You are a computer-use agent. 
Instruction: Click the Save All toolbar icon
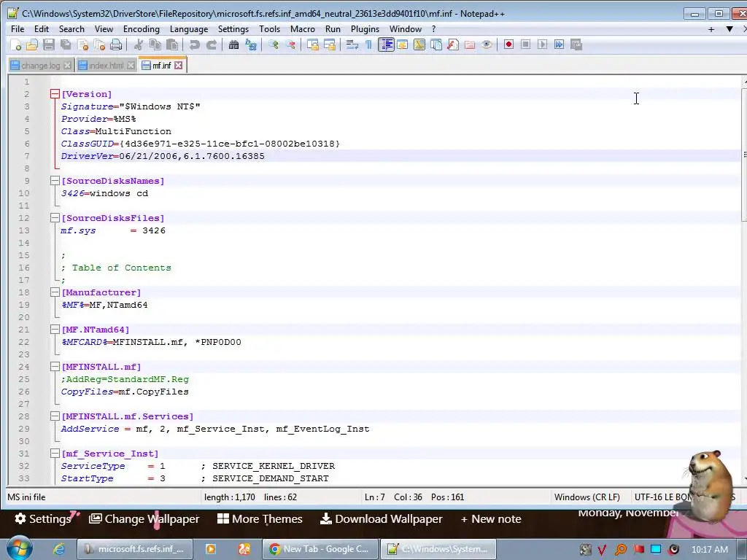(x=65, y=44)
